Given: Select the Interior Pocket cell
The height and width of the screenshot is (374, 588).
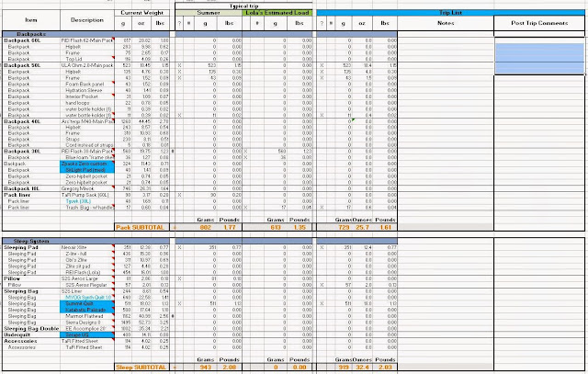Looking at the screenshot, I should (87, 96).
